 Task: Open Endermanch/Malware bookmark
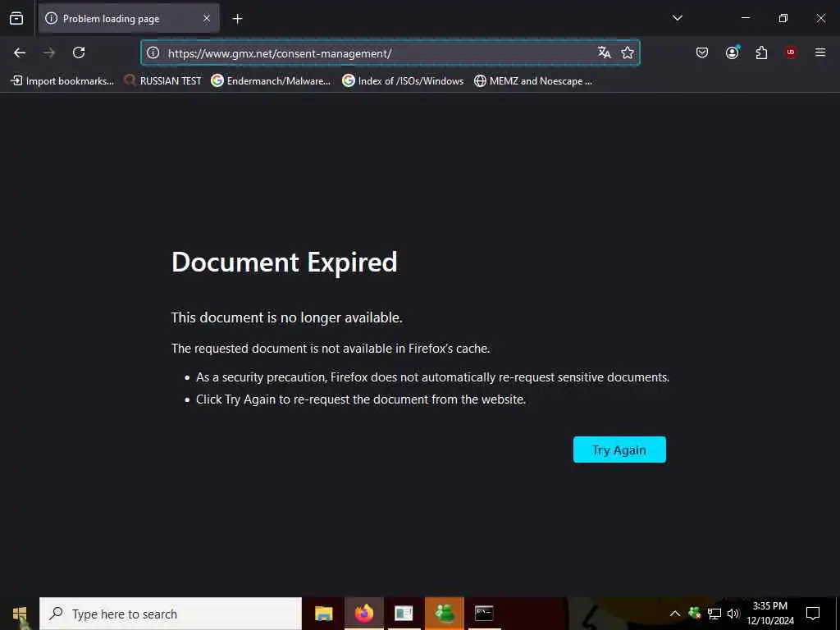(x=271, y=81)
